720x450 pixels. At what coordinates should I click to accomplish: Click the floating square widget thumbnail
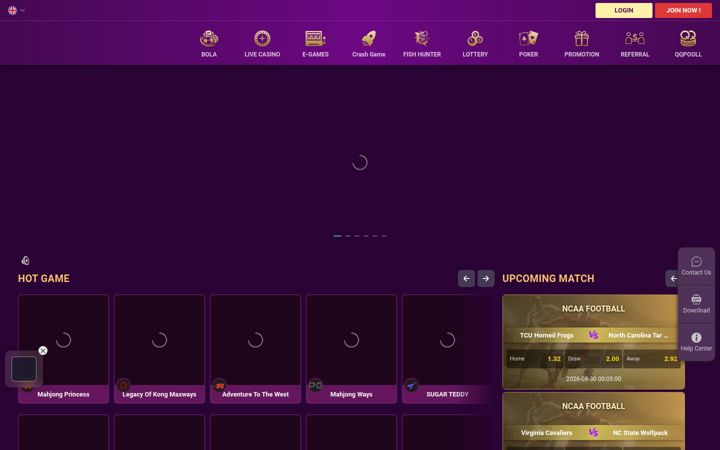click(24, 369)
